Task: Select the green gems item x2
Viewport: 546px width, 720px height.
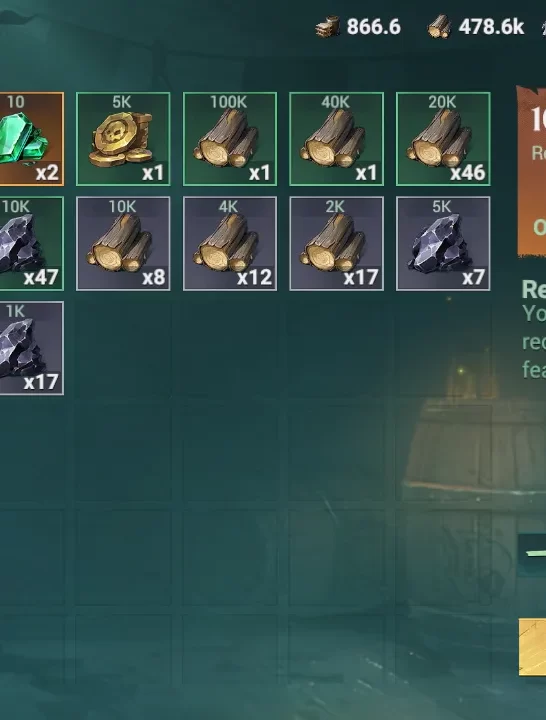Action: click(x=31, y=139)
